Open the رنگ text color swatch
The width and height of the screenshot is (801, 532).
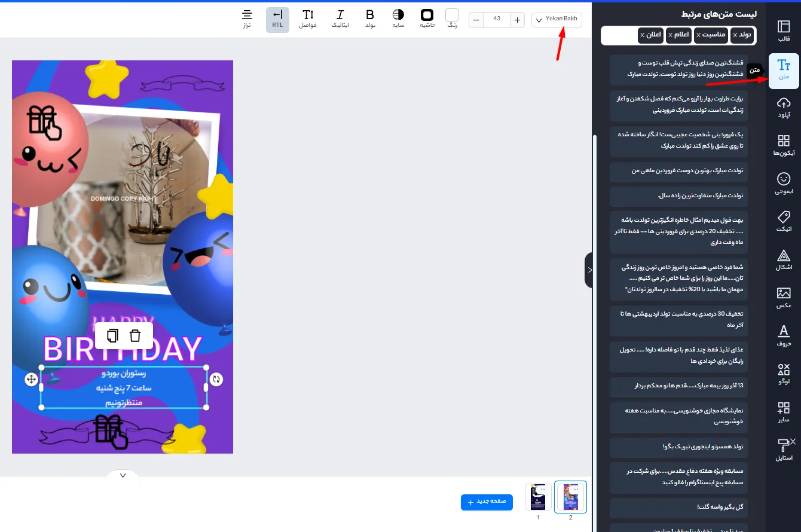452,15
